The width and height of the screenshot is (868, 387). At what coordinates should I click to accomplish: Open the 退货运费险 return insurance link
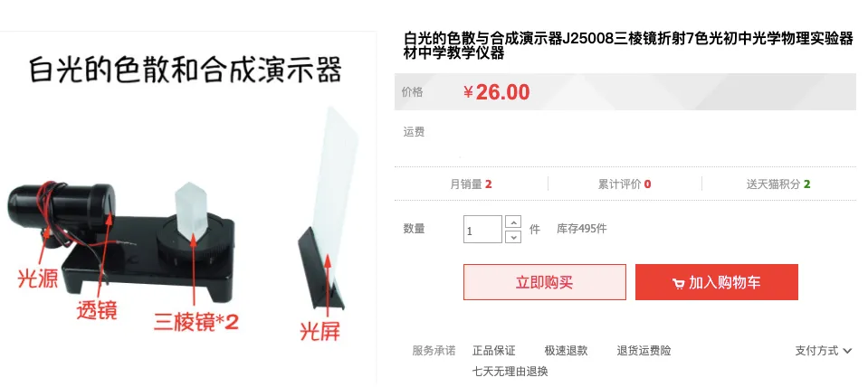click(644, 351)
